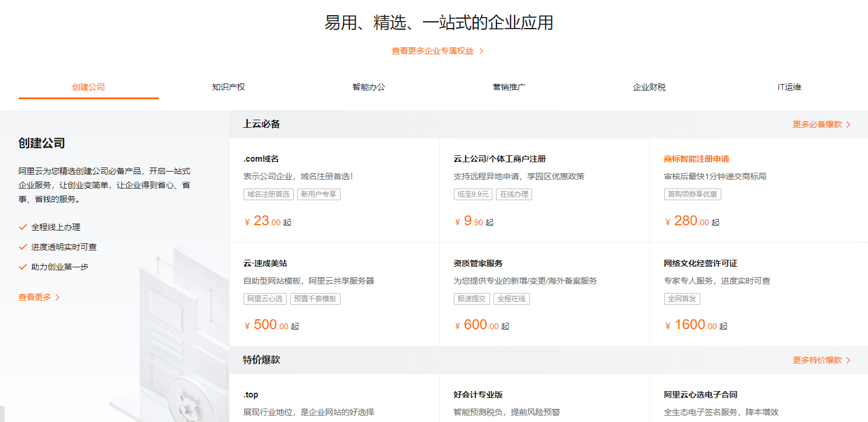Screen dimensions: 868x422
Task: Click the 全网首发 tag
Action: point(682,299)
